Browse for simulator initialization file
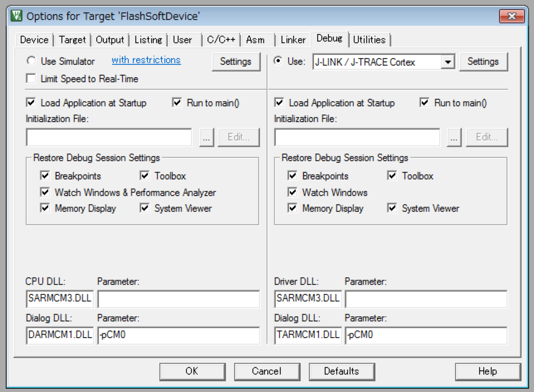Screen dimensions: 534x392 click(x=206, y=138)
